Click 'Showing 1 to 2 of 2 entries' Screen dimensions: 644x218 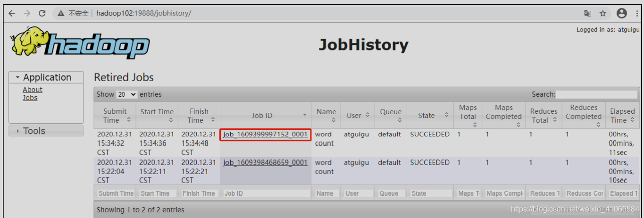tap(141, 210)
